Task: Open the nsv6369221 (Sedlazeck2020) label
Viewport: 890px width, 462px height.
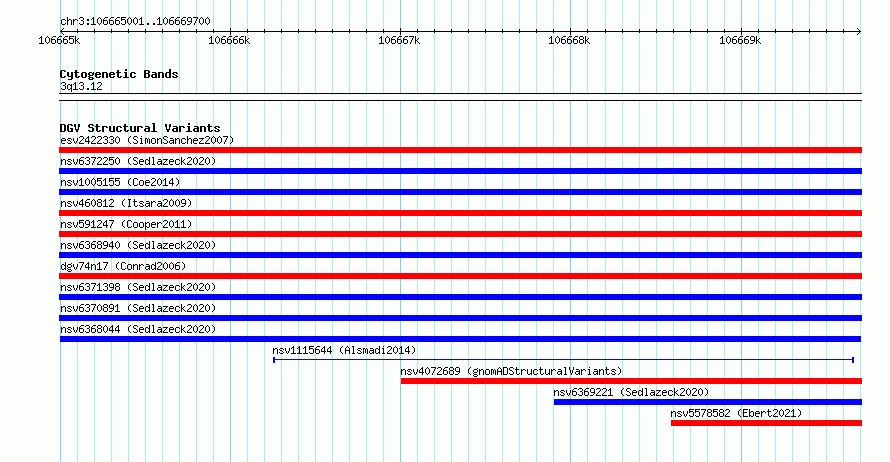Action: (631, 392)
